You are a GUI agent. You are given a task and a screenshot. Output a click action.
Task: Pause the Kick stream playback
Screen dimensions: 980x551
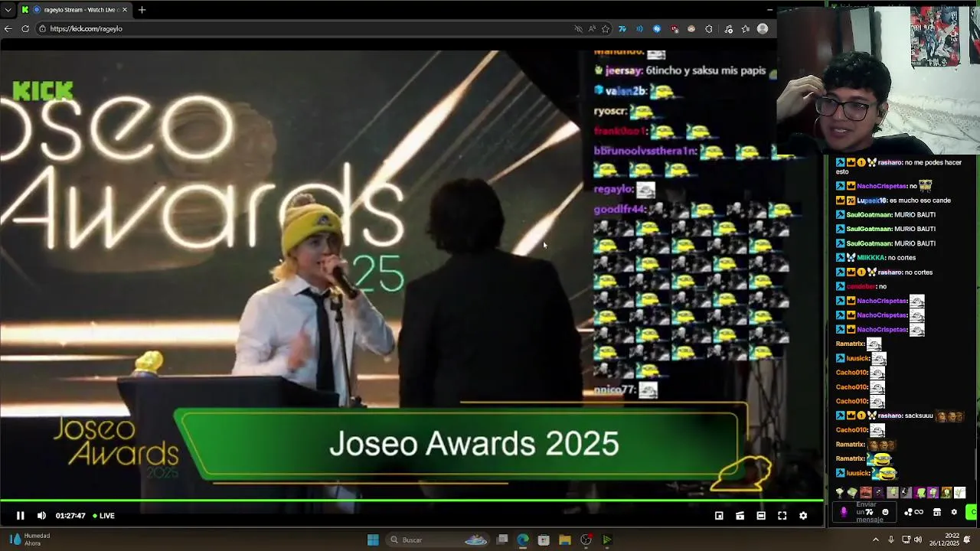[21, 516]
